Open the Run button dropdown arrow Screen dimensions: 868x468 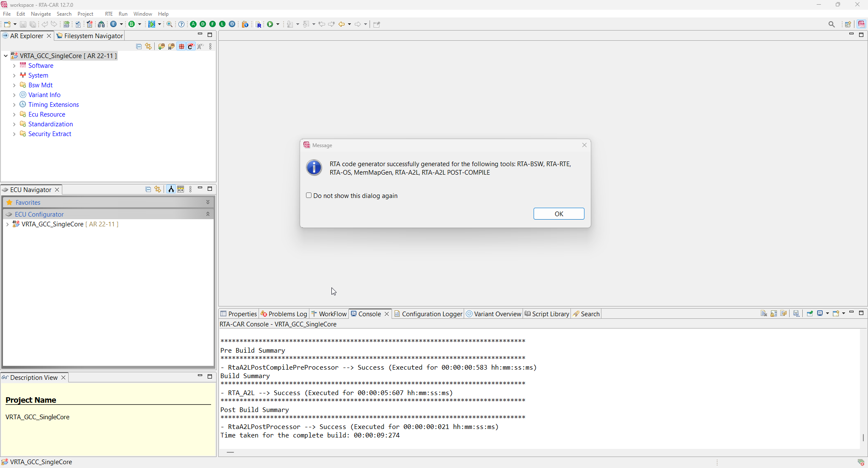tap(278, 24)
